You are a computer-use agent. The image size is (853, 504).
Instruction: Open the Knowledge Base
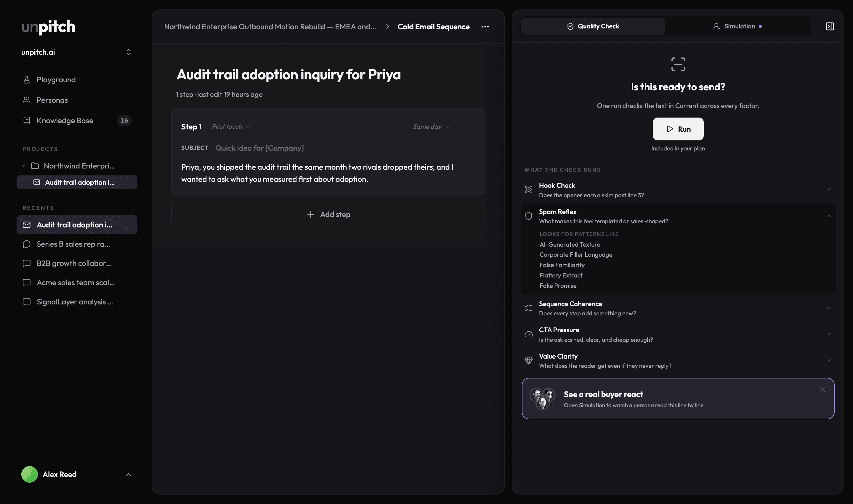point(77,121)
